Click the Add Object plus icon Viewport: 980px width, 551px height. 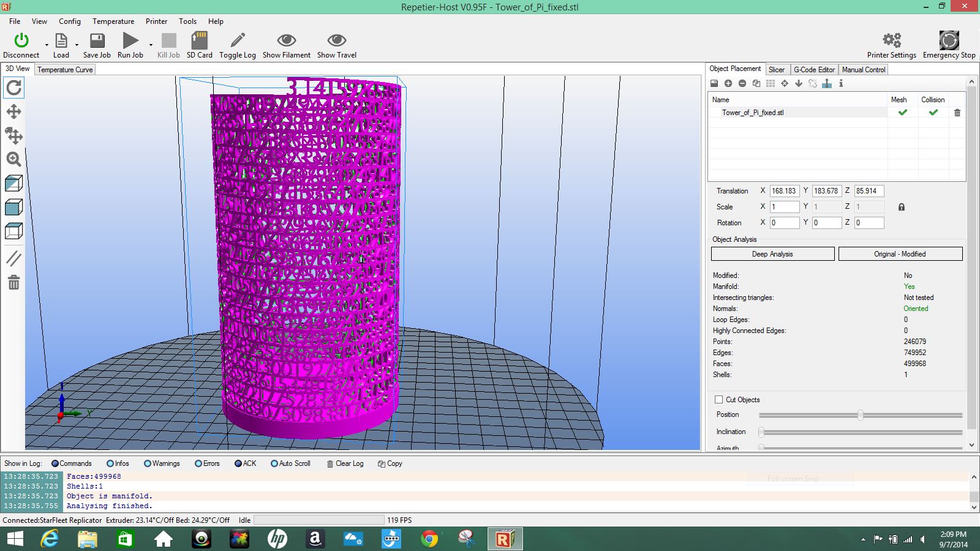728,83
